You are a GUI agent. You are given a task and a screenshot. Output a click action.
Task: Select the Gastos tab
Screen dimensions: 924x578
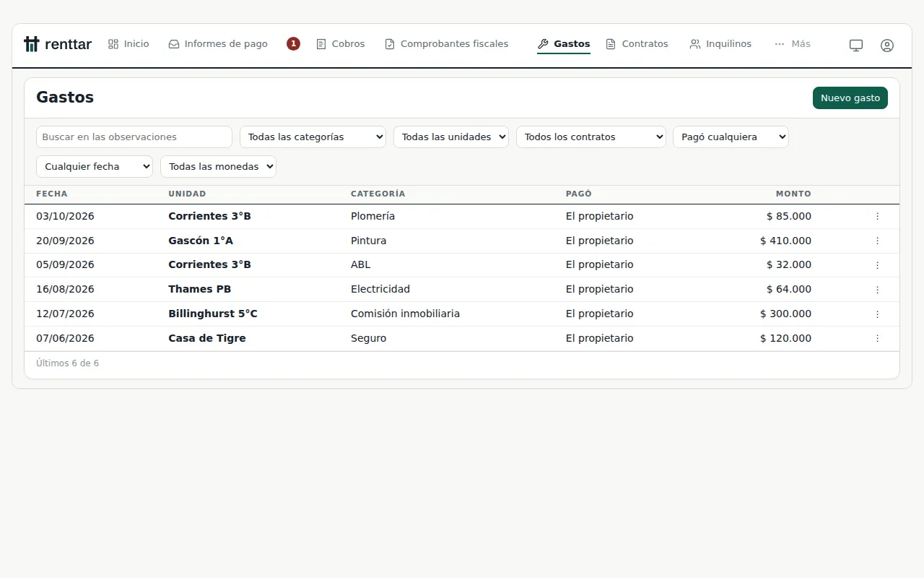coord(564,44)
